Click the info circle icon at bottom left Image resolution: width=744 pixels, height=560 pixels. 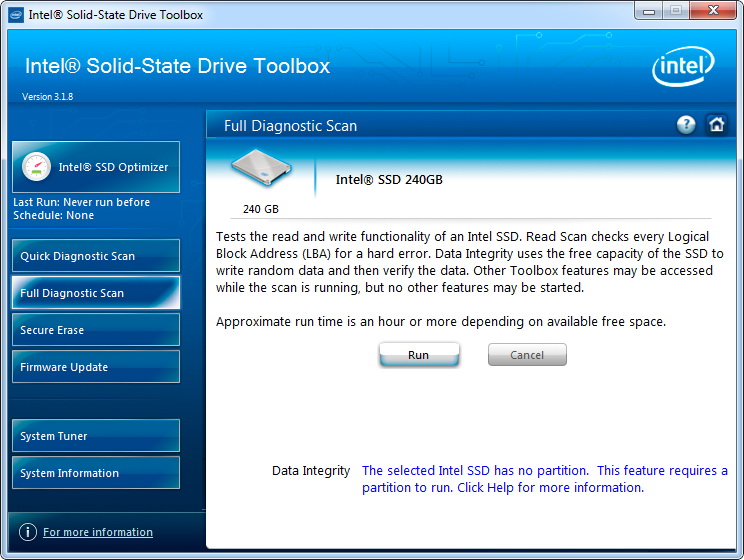pos(28,532)
